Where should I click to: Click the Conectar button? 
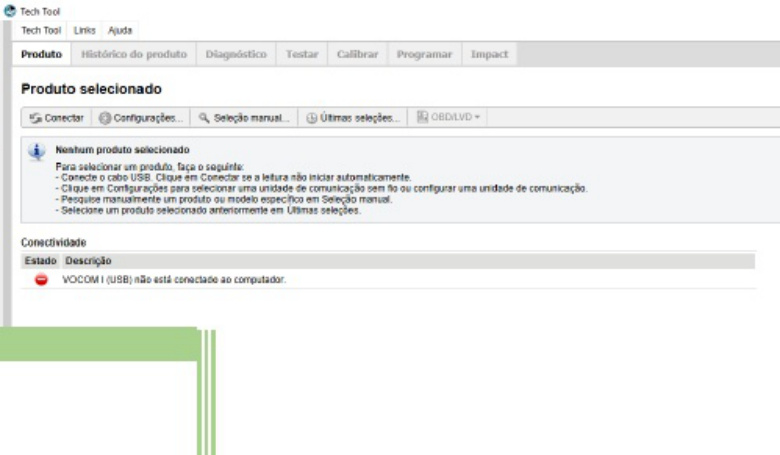coord(56,118)
